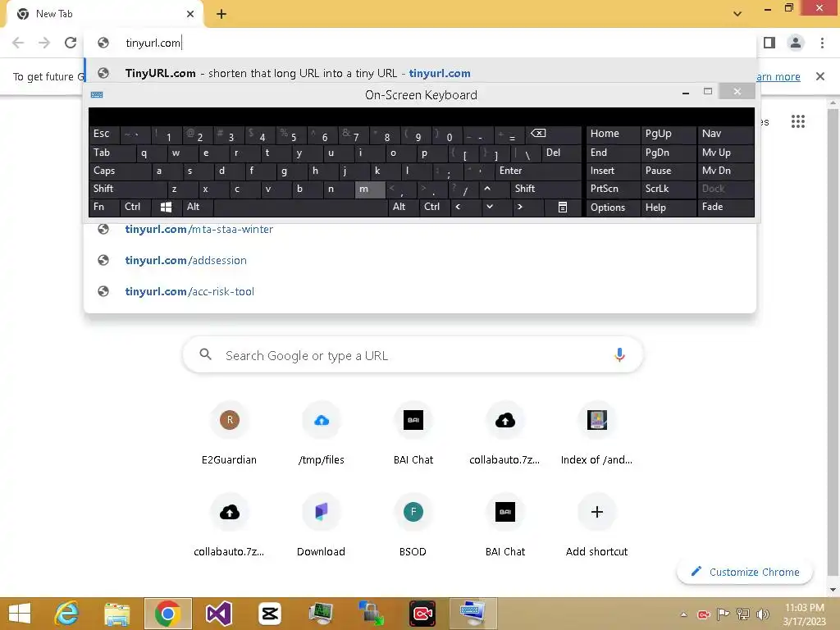Open Windows Start button on taskbar
The image size is (840, 630).
20,614
